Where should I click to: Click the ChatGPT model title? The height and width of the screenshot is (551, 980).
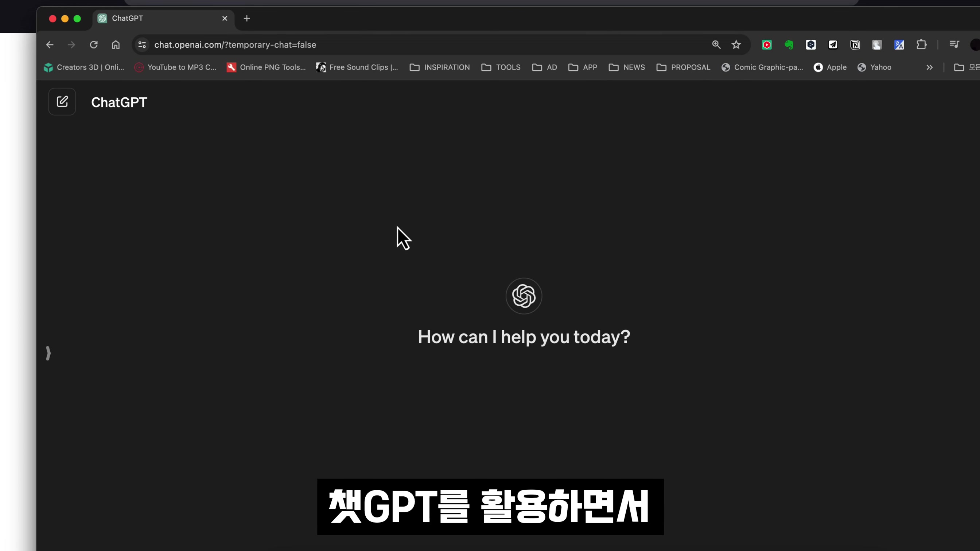(119, 102)
